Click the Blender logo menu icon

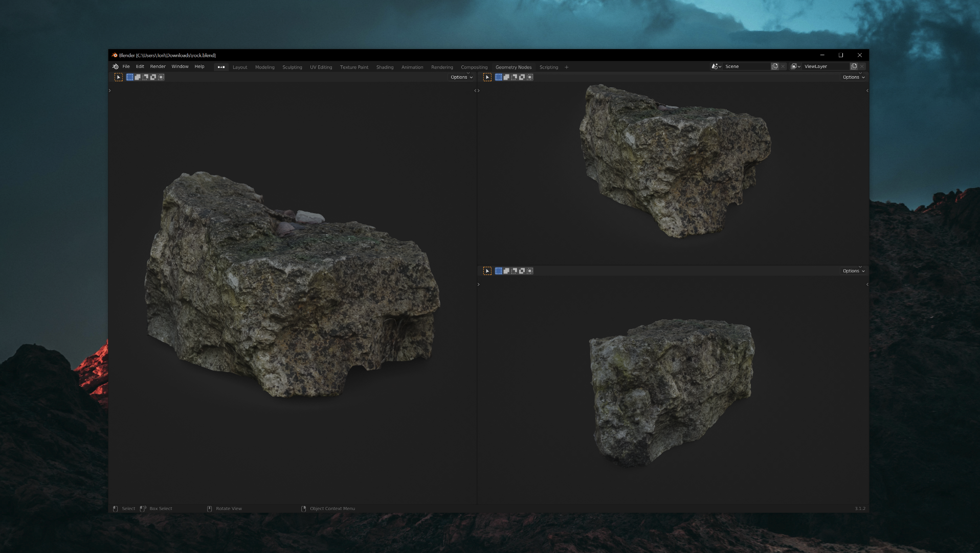click(116, 66)
